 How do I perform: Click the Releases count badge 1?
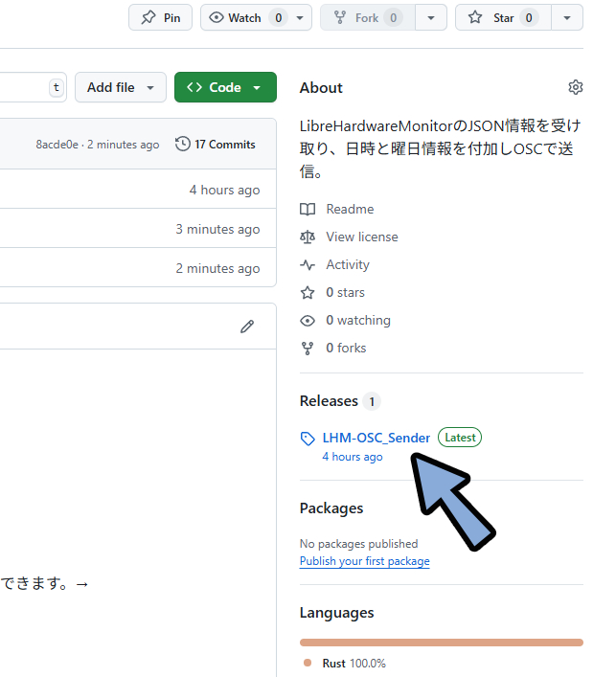(x=372, y=401)
